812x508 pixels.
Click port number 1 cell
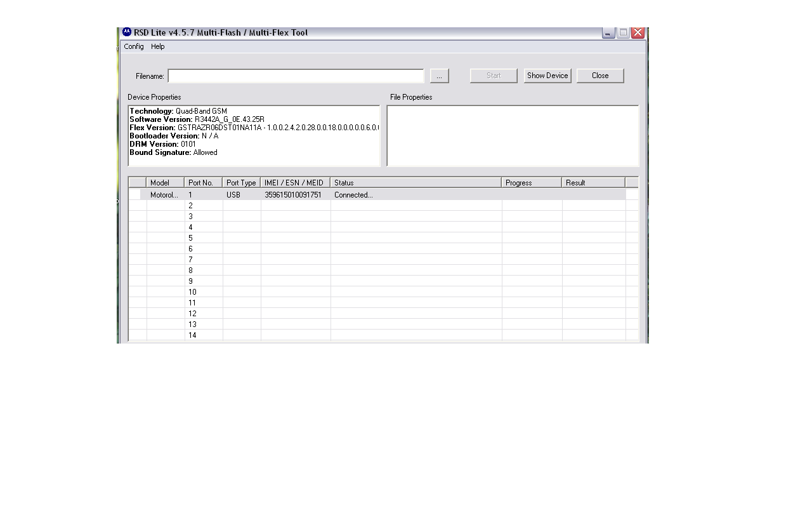[x=204, y=195]
